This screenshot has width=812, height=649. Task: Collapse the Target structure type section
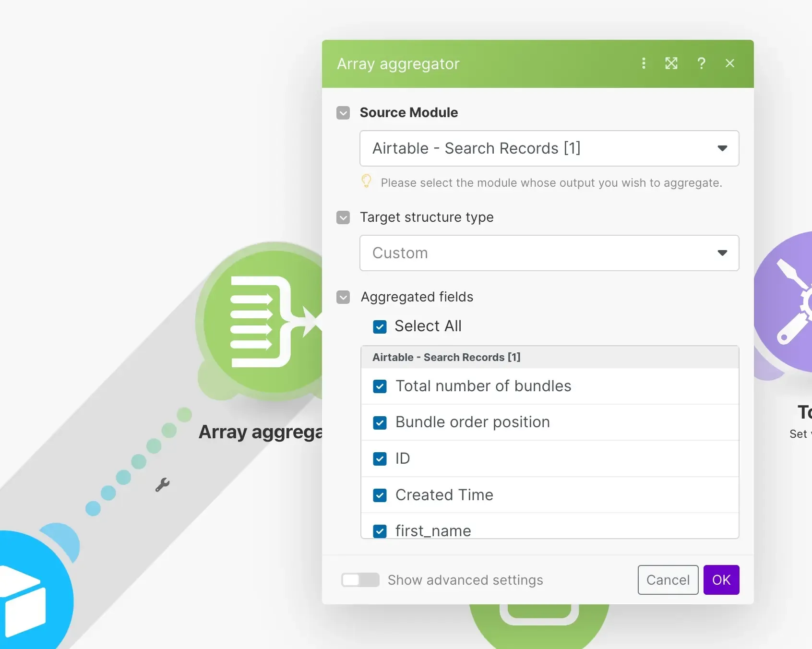[343, 217]
